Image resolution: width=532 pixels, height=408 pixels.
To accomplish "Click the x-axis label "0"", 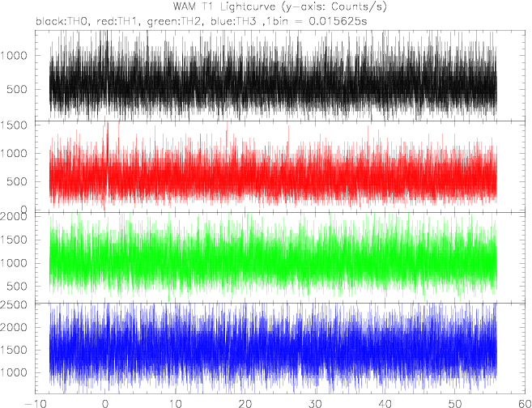I will click(105, 404).
